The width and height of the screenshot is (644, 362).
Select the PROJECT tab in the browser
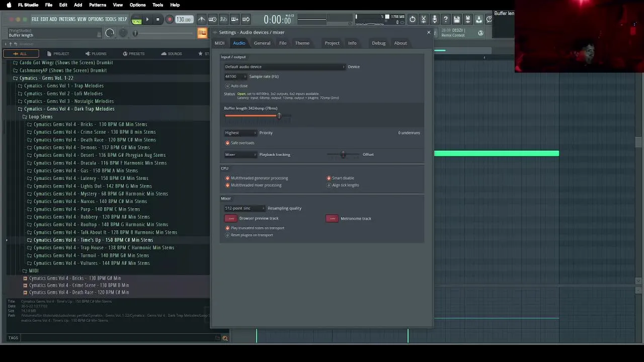[58, 54]
